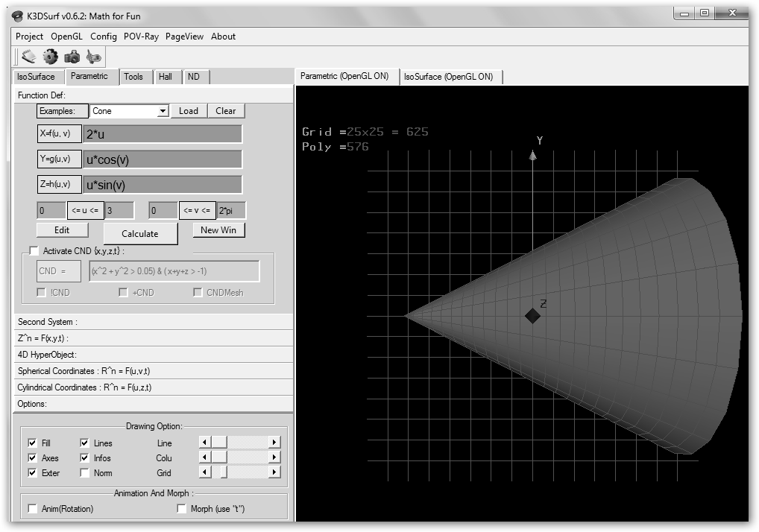Switch to the IsoSurface (OpenGL ON) view tab
Screen dimensions: 759x532
pyautogui.click(x=448, y=77)
